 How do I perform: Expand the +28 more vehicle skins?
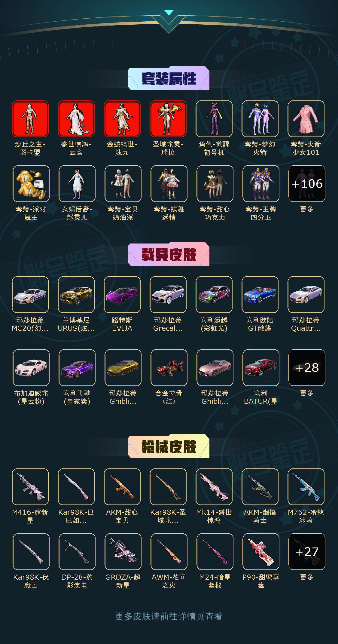tap(307, 368)
